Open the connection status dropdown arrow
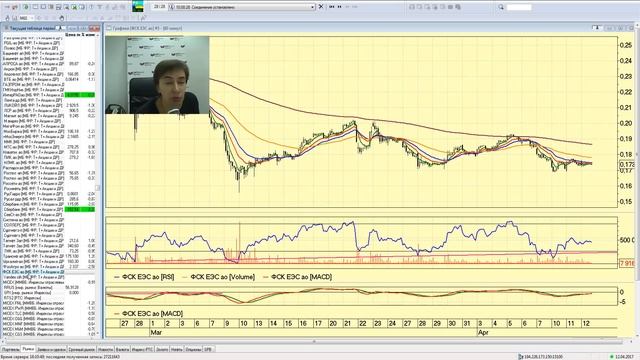This screenshot has height=360, width=640. click(313, 7)
